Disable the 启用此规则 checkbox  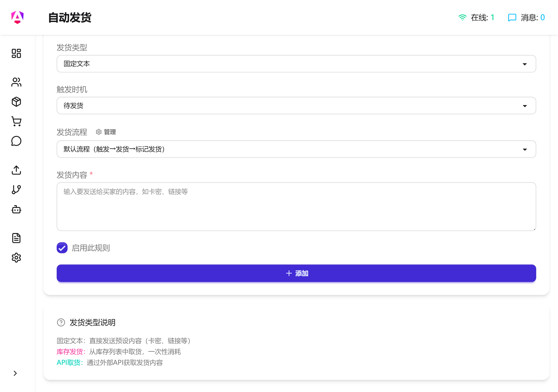click(x=62, y=248)
